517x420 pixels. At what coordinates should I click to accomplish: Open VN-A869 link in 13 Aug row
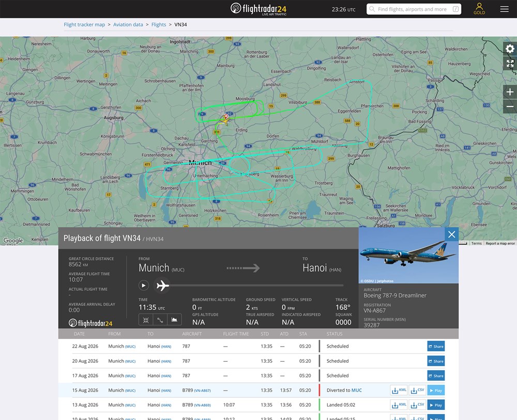[x=203, y=405]
